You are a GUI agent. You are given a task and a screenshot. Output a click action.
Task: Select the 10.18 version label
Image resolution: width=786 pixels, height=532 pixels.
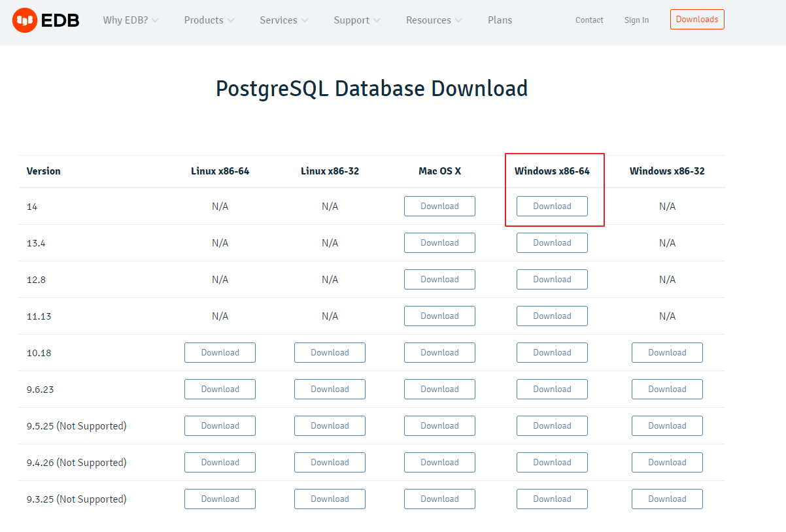pyautogui.click(x=39, y=353)
